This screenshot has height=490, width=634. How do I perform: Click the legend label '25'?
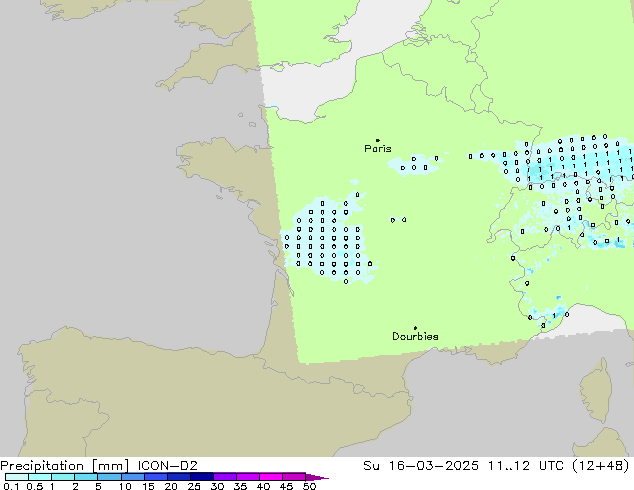tap(194, 486)
